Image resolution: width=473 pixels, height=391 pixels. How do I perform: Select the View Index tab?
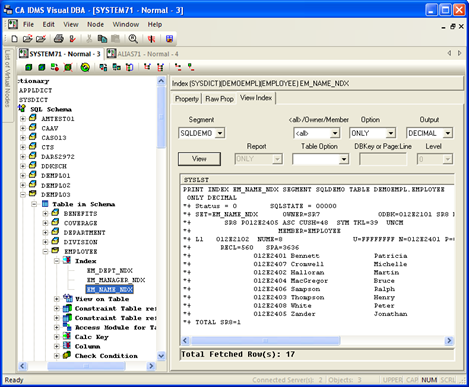pos(256,98)
